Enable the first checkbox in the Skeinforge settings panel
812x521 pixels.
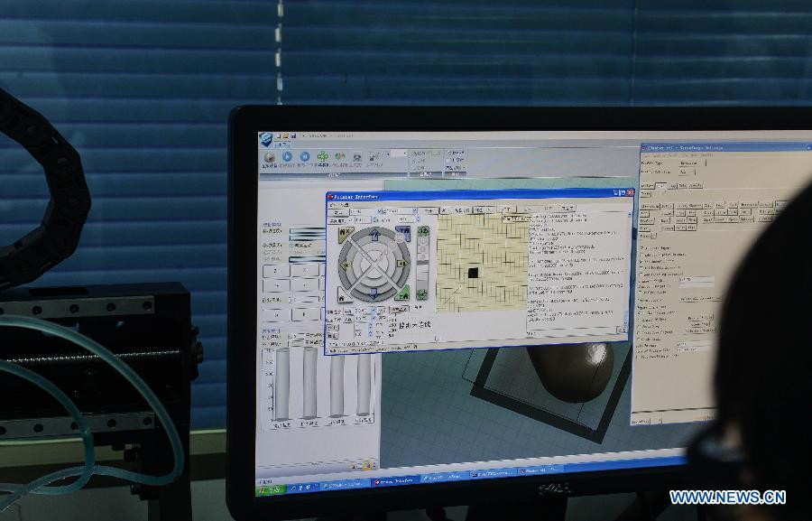click(644, 247)
